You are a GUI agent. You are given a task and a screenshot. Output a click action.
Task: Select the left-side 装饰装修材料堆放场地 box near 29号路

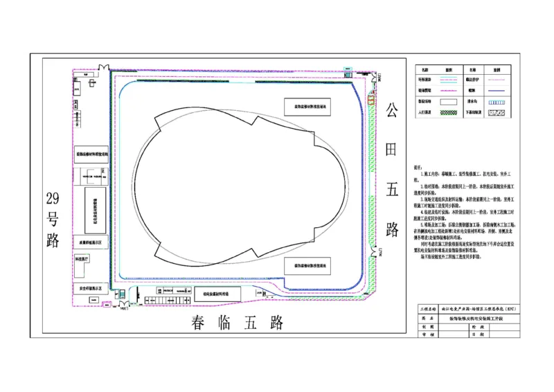[91, 154]
